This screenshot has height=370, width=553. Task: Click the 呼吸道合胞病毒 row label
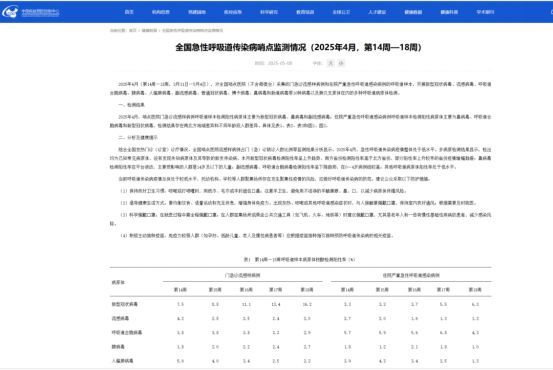(127, 332)
